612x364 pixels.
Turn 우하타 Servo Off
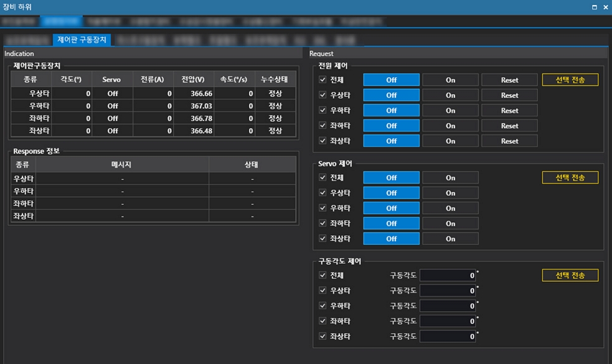(391, 208)
